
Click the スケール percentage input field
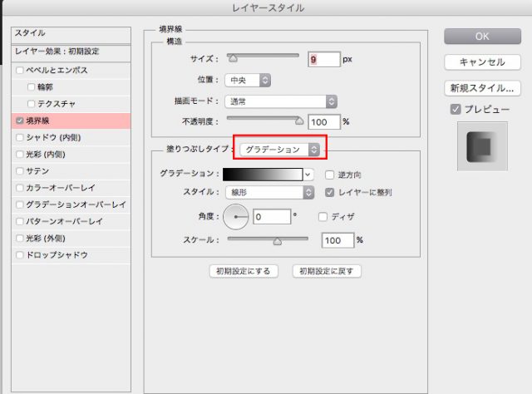tap(337, 240)
